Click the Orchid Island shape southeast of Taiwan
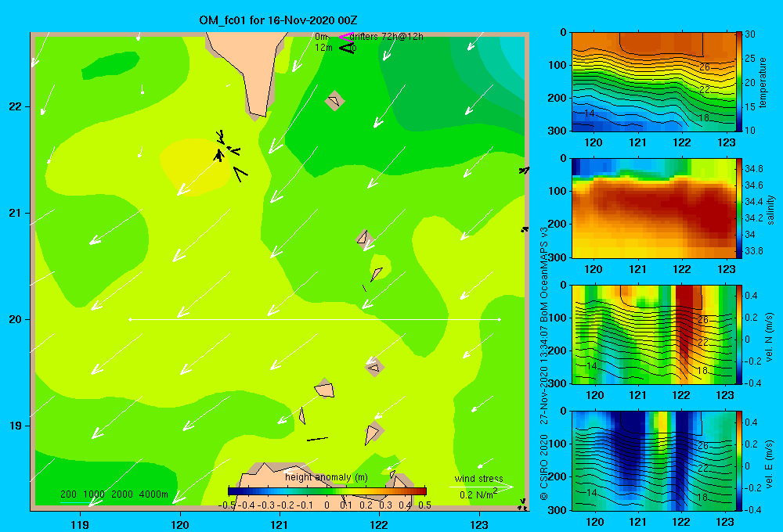The height and width of the screenshot is (532, 783). pos(334,101)
